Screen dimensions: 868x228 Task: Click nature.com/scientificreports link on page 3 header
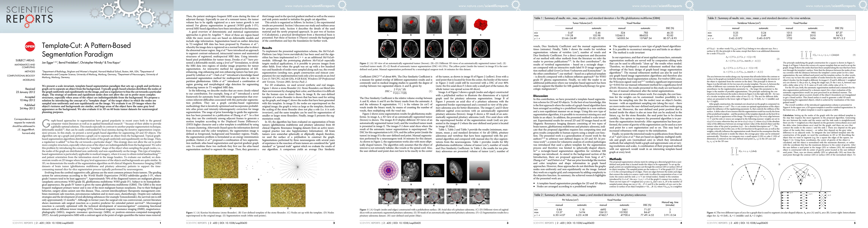tap(483, 6)
